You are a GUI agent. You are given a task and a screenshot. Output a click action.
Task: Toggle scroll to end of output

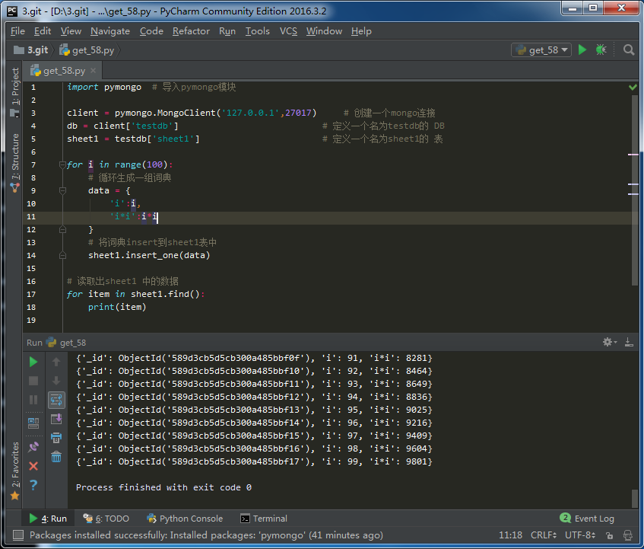point(56,419)
